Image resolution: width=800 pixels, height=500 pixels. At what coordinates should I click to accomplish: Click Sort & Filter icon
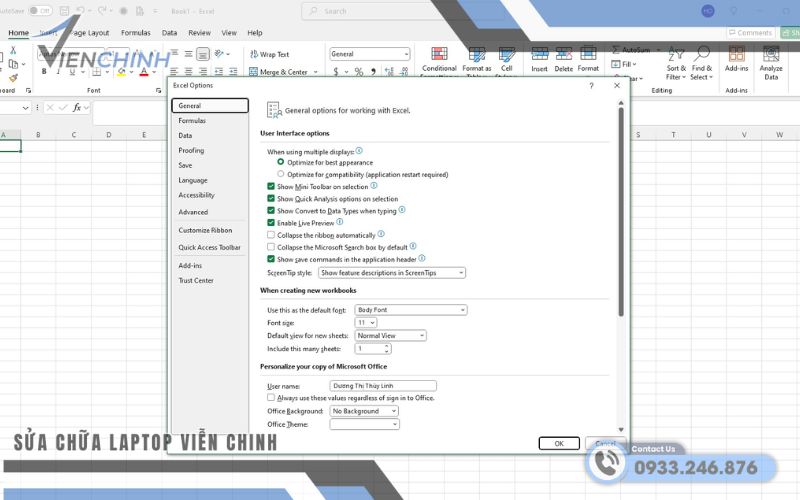point(676,54)
